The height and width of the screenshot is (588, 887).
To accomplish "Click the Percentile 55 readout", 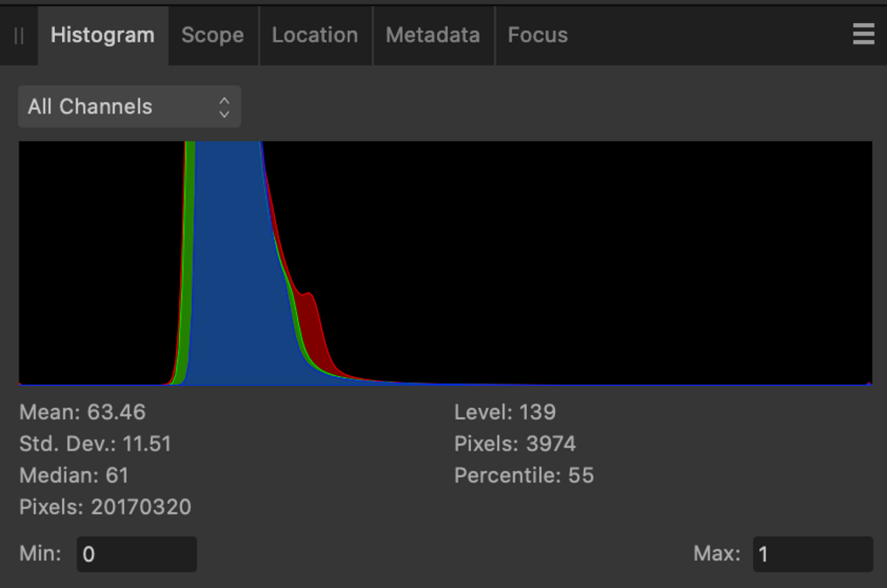I will pyautogui.click(x=523, y=475).
